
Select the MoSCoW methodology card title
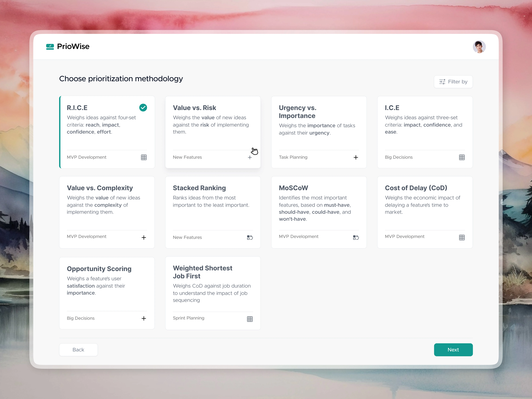[293, 188]
